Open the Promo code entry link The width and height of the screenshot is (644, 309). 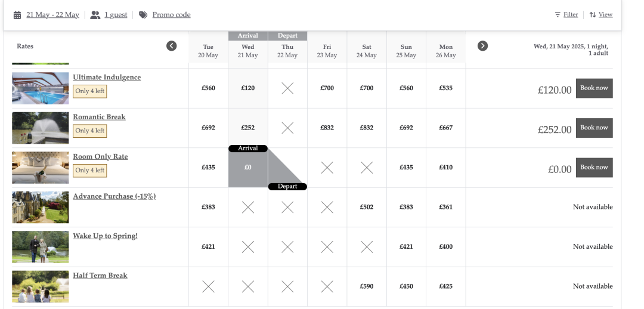tap(171, 15)
